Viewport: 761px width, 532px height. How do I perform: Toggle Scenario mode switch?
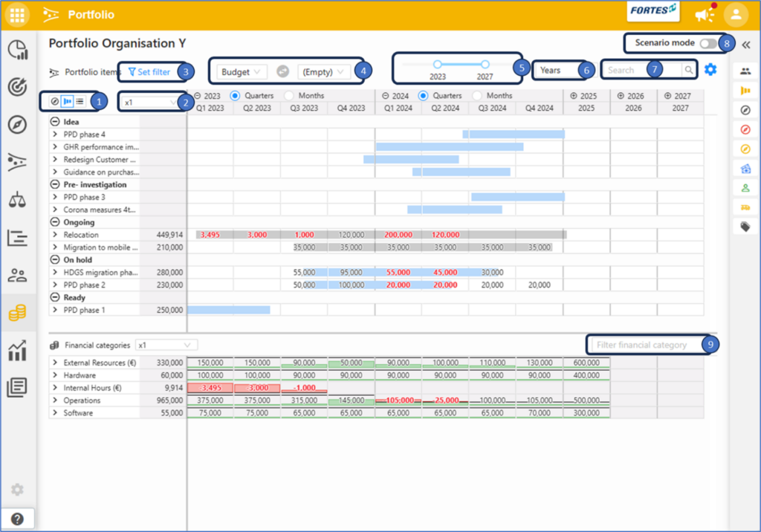tap(708, 43)
